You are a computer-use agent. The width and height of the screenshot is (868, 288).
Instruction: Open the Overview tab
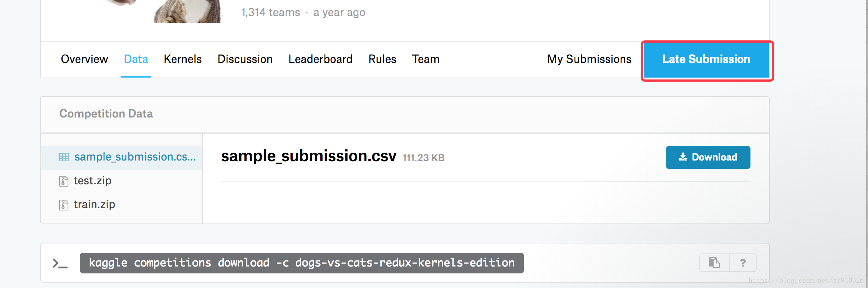[x=84, y=59]
